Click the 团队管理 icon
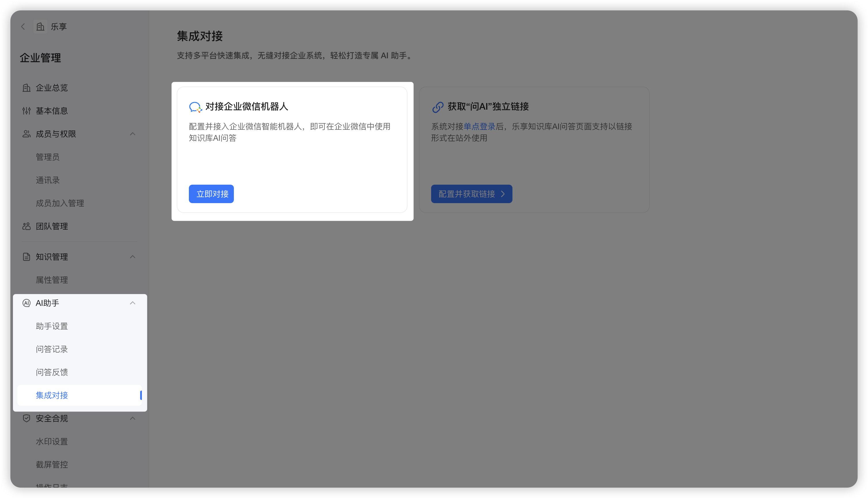Screen dimensions: 868x498 coord(26,226)
